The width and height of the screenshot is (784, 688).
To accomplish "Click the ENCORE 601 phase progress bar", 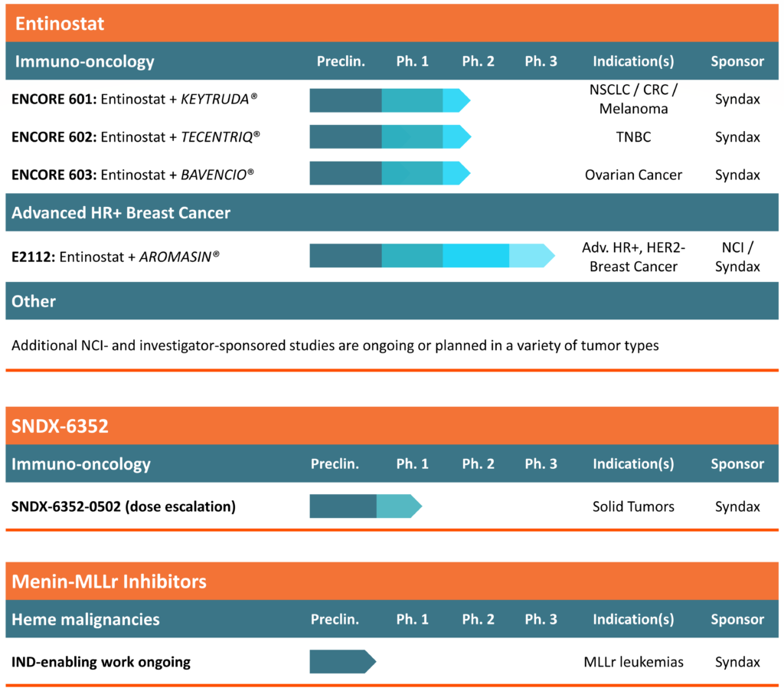I will [390, 100].
